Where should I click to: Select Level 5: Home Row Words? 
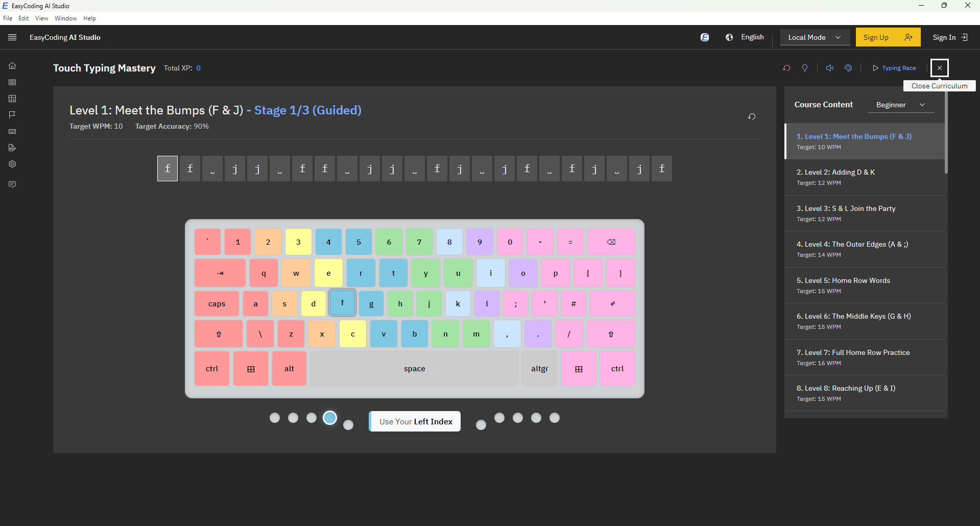pos(865,285)
